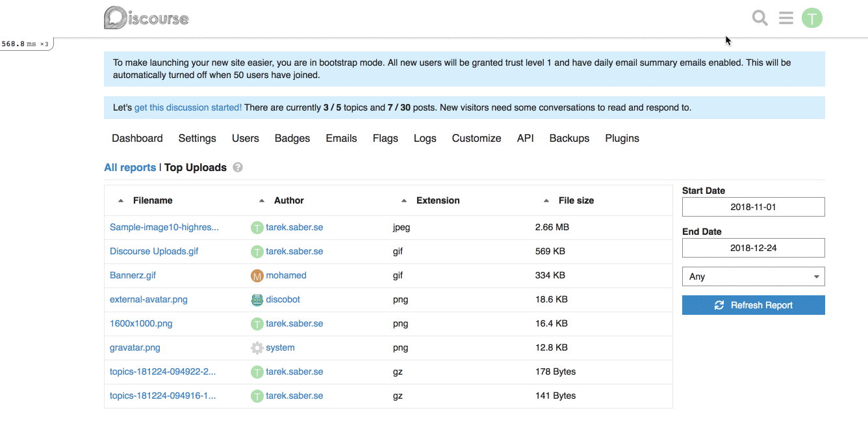The width and height of the screenshot is (868, 428).
Task: Click the jpeg extension cell
Action: (x=402, y=227)
